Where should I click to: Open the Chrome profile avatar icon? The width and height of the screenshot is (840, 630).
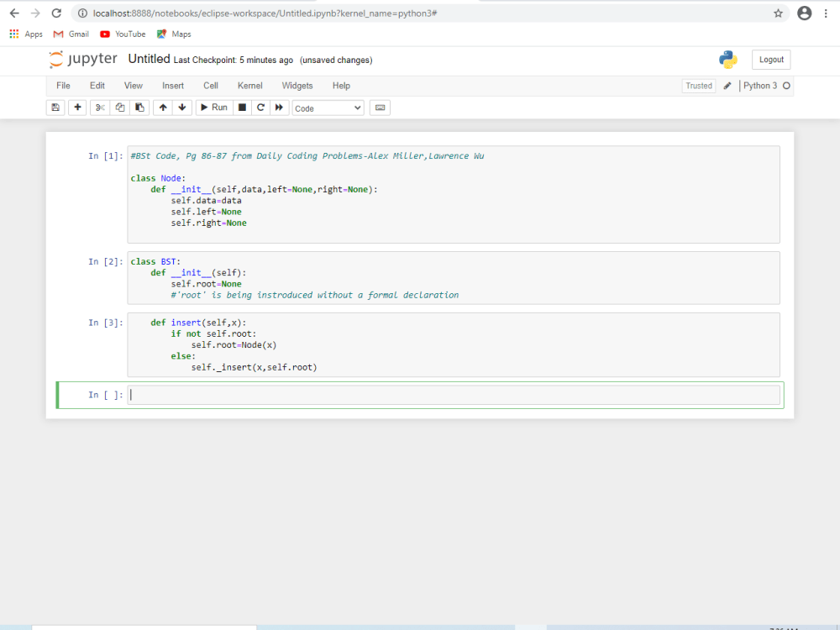tap(804, 13)
